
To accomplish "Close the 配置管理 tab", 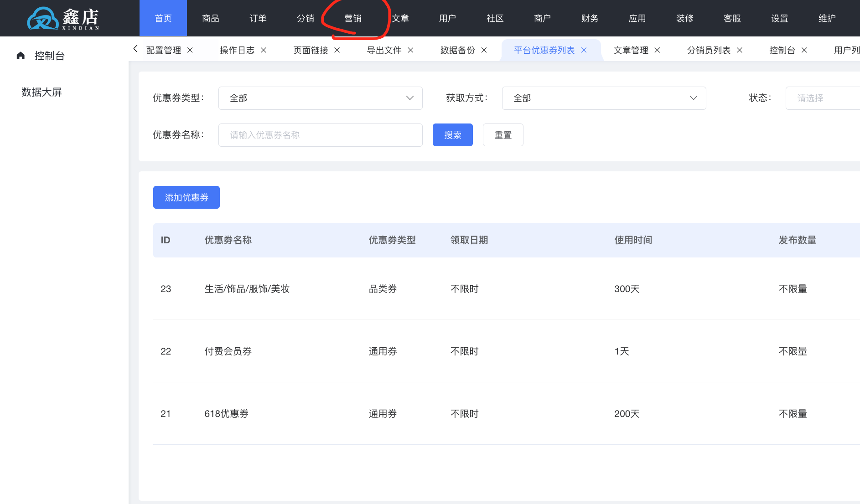I will 190,50.
